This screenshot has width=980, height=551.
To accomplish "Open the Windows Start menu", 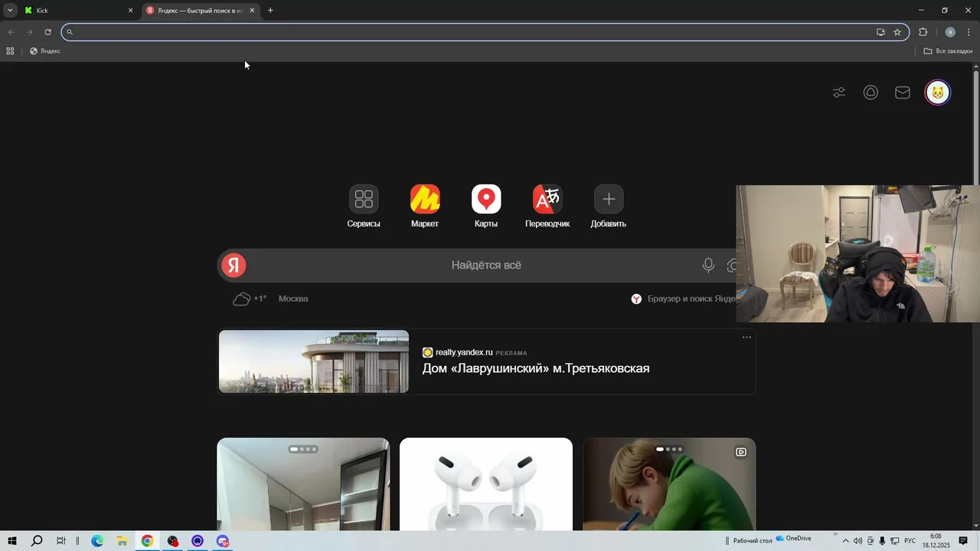I will click(x=12, y=541).
